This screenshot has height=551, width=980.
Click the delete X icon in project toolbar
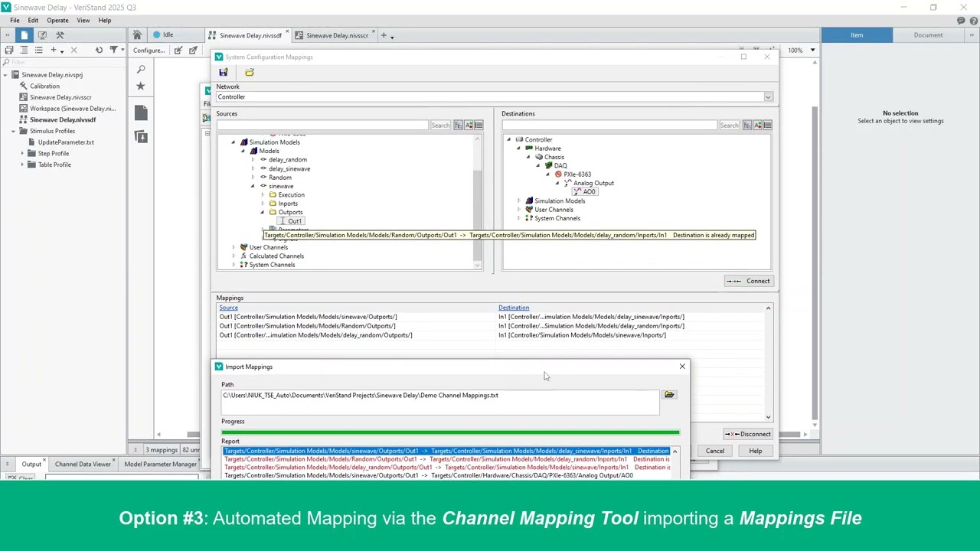point(73,51)
